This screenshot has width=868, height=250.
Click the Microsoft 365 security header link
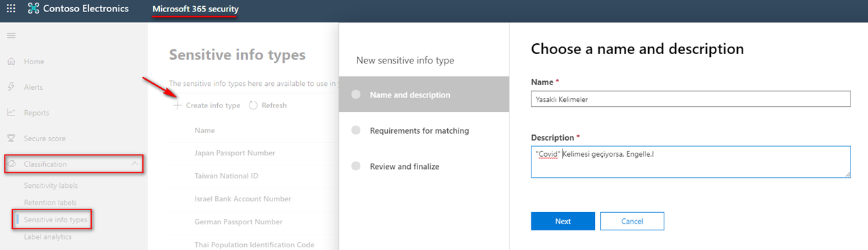tap(195, 9)
